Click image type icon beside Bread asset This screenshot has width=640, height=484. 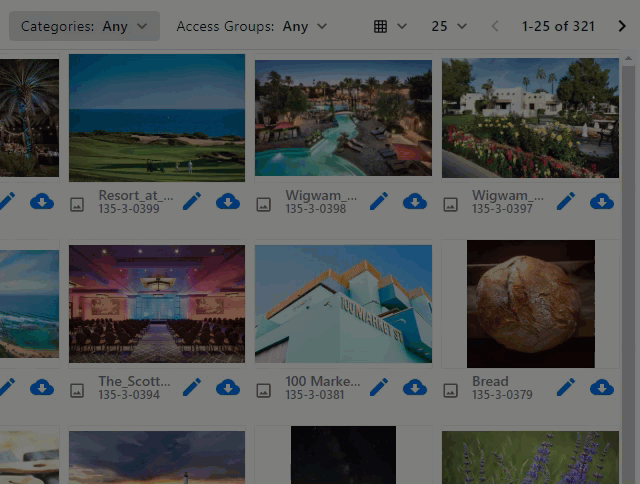[x=451, y=391]
